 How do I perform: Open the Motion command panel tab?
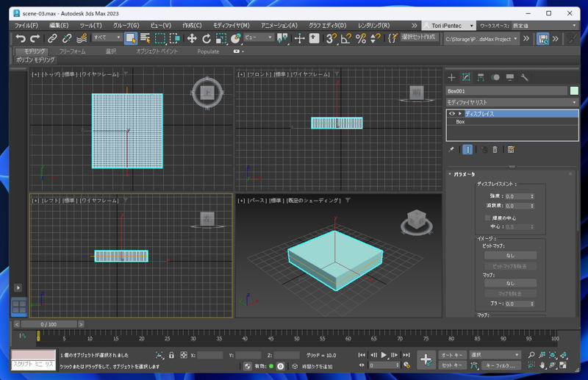tap(495, 78)
